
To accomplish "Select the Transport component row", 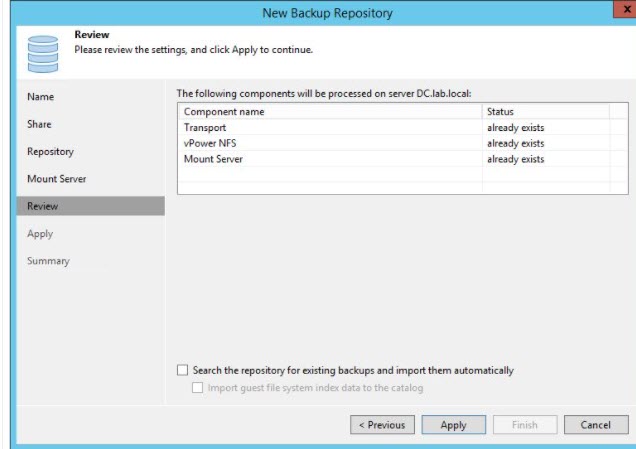I will pos(204,128).
